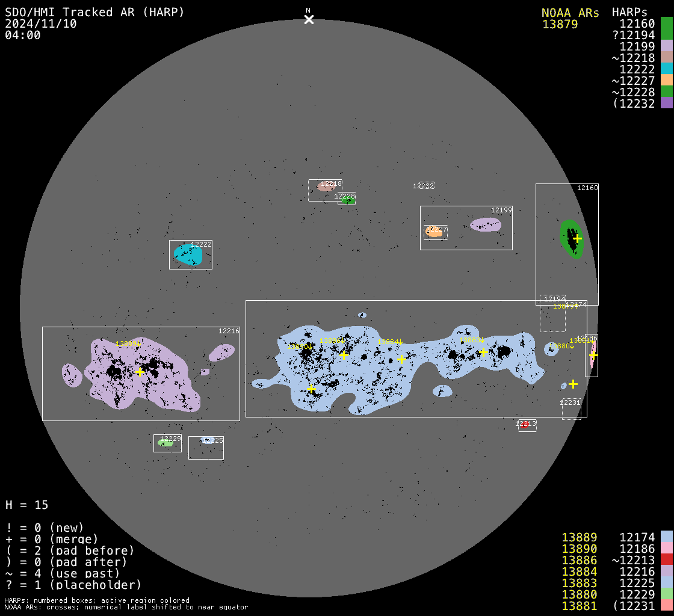Click the HARPs column heading
Viewport: 674px width, 616px height.
coord(629,13)
